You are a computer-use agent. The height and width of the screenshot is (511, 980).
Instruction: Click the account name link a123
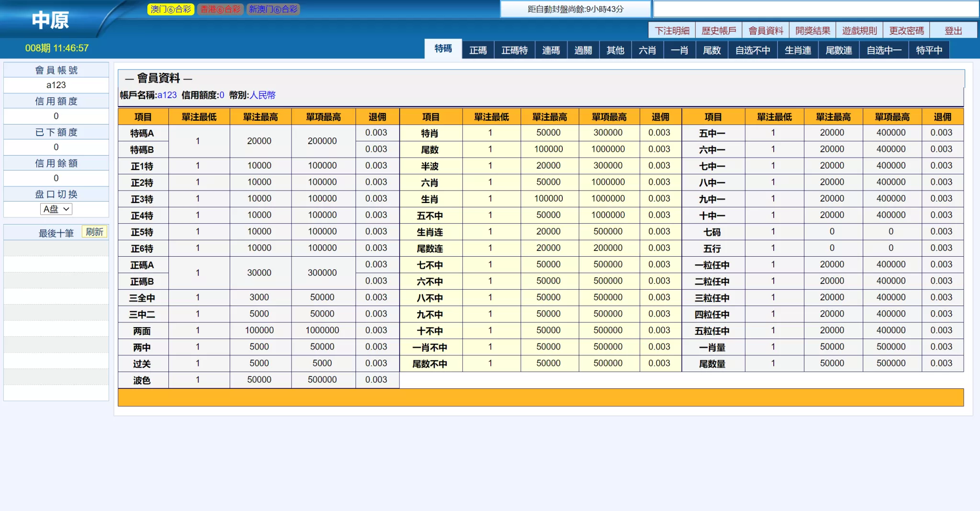coord(167,95)
